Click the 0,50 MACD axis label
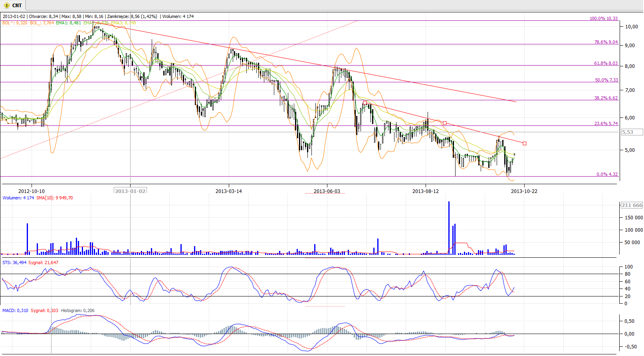The width and height of the screenshot is (644, 356). point(630,321)
